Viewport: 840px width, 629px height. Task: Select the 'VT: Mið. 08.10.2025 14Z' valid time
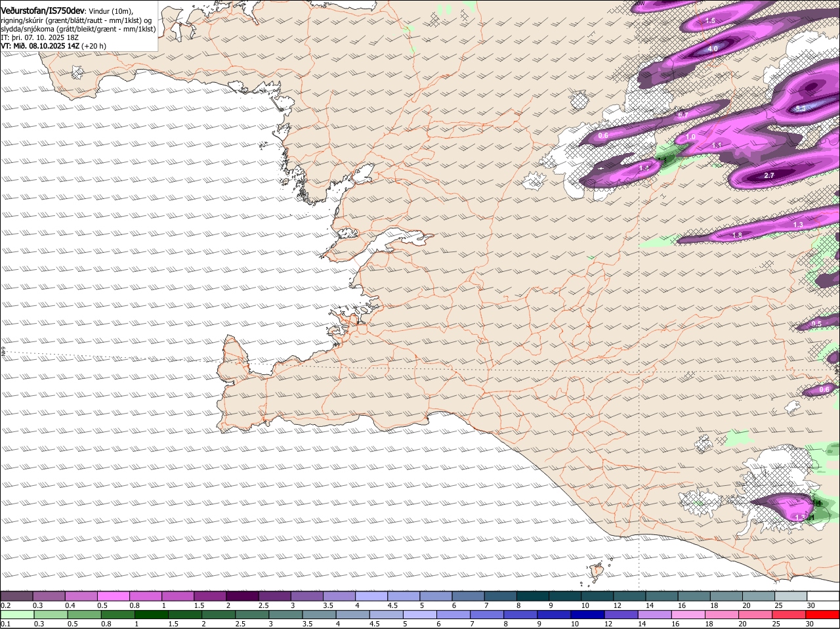40,46
